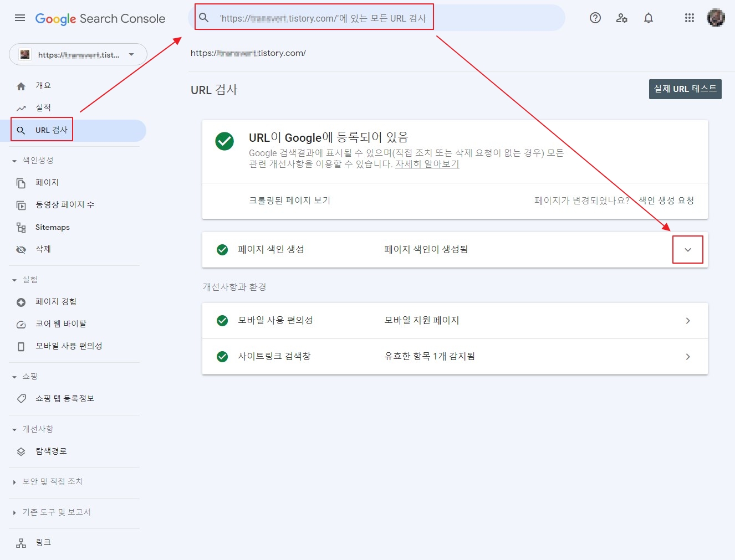Click the Google Search Console logo
This screenshot has width=735, height=560.
pyautogui.click(x=100, y=18)
